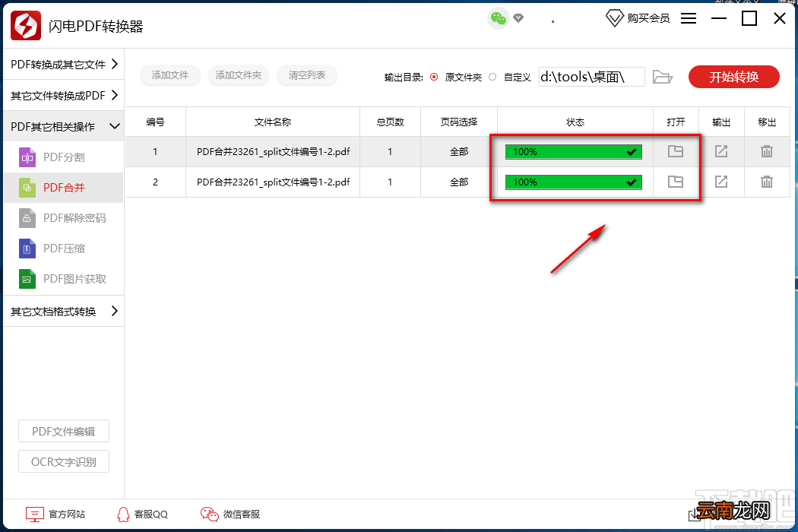Minimize the converter window

coord(719,19)
